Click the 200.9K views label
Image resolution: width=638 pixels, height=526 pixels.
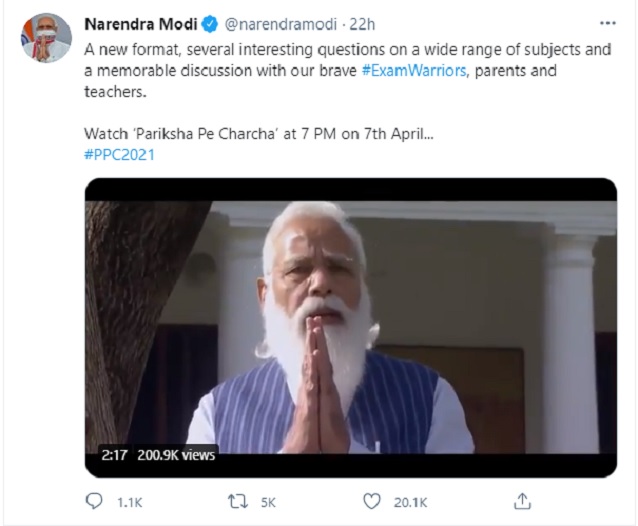(x=176, y=455)
